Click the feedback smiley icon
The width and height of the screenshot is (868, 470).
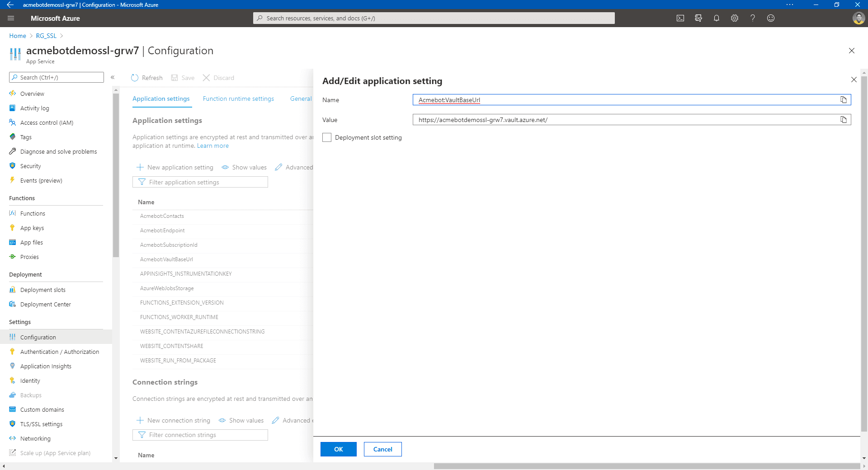point(771,18)
